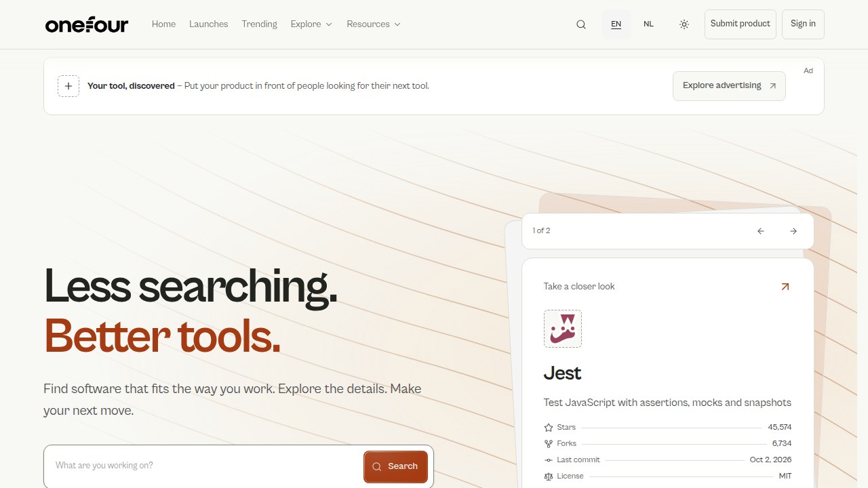868x488 pixels.
Task: Click the 'Ad' label
Action: [x=808, y=70]
